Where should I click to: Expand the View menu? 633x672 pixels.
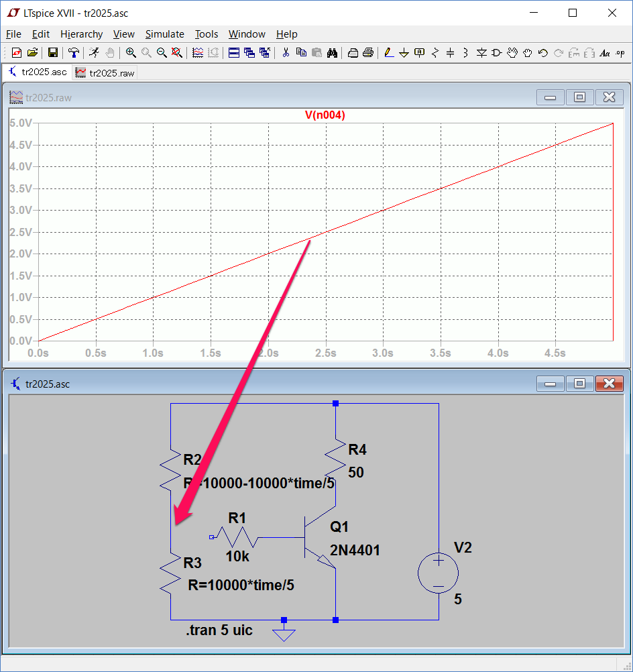[x=123, y=34]
